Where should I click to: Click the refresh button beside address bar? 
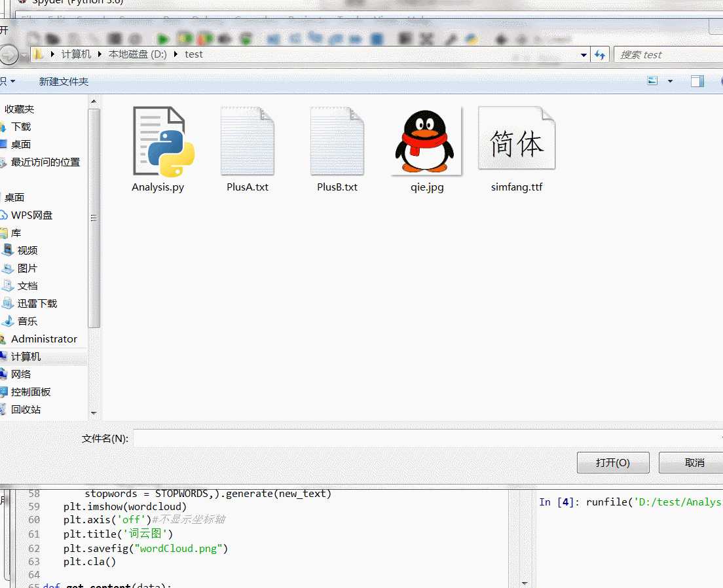(599, 55)
